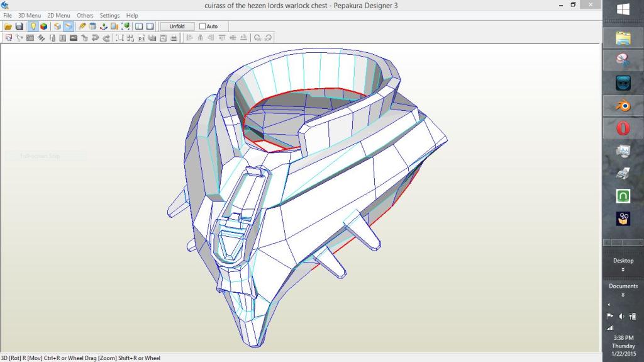Toggle the highlighted unfolded-flap view icon
This screenshot has height=362, width=644.
pyautogui.click(x=68, y=26)
